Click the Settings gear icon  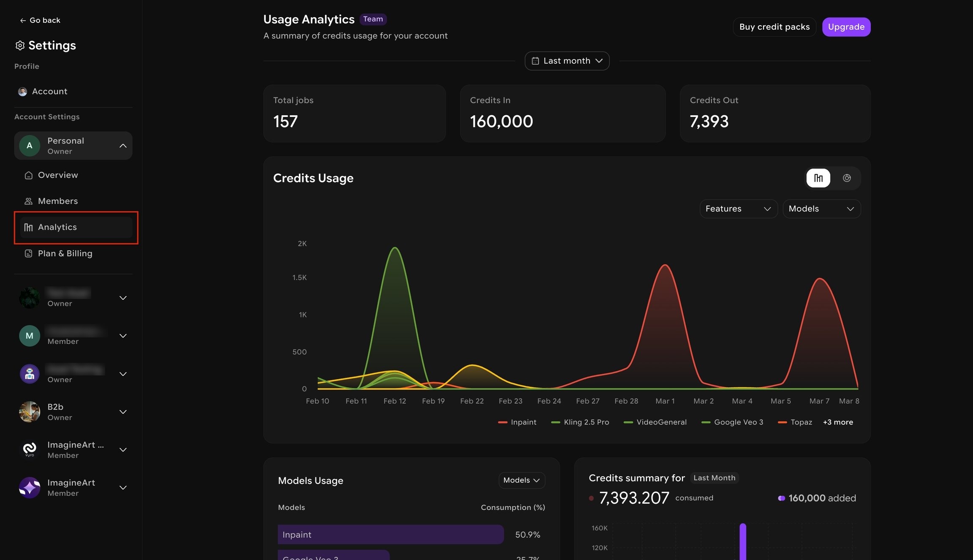20,45
